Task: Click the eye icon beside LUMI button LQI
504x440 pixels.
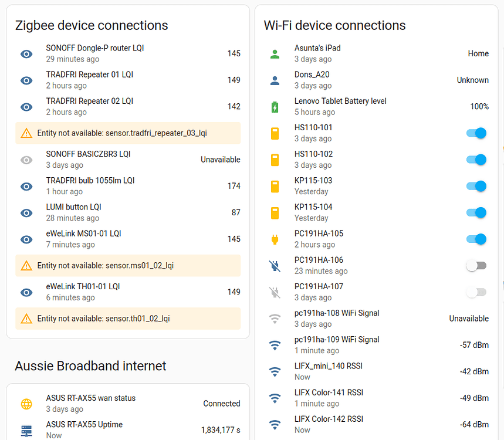Action: 26,213
